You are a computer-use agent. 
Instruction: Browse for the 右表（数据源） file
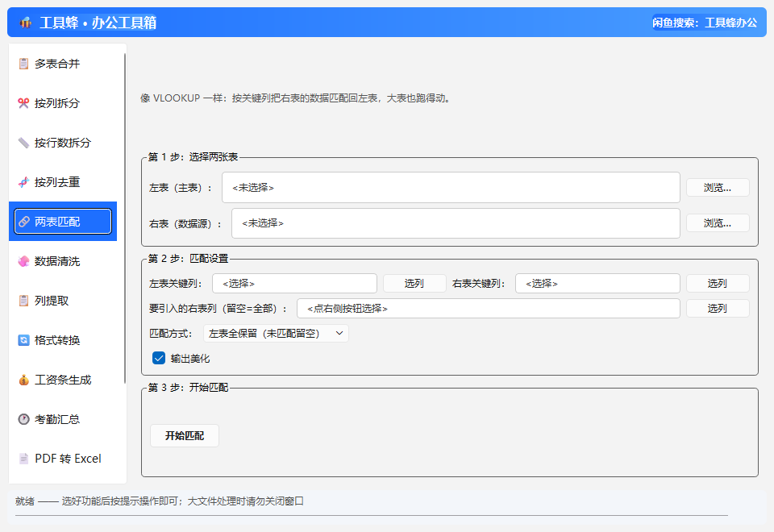(718, 223)
